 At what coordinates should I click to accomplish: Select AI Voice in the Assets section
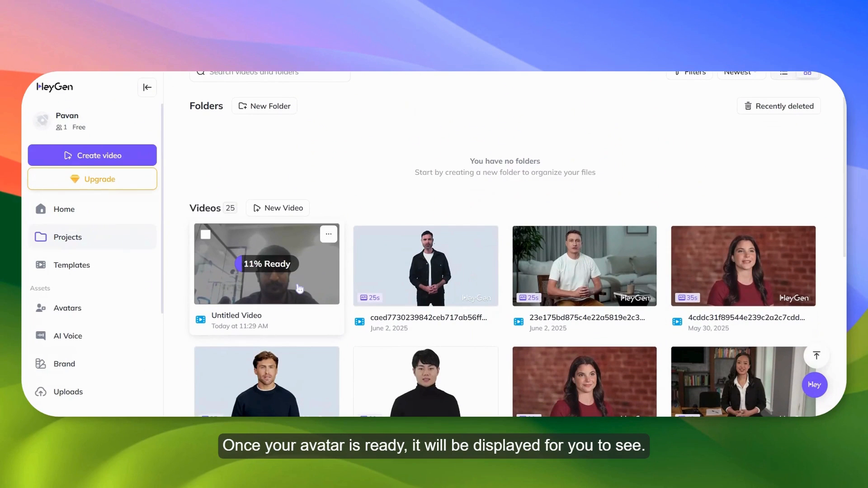click(67, 336)
